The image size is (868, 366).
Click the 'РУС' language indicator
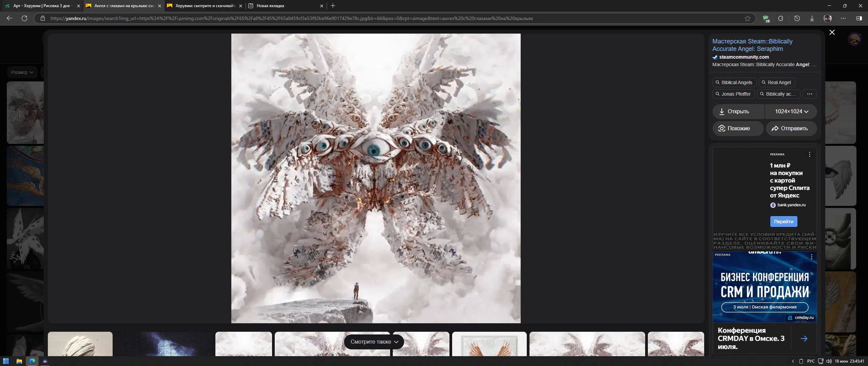point(811,361)
